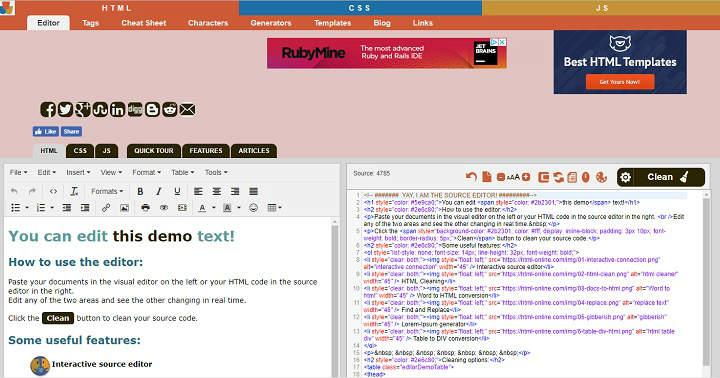Expand the Formats dropdown
This screenshot has width=720, height=378.
(x=107, y=191)
